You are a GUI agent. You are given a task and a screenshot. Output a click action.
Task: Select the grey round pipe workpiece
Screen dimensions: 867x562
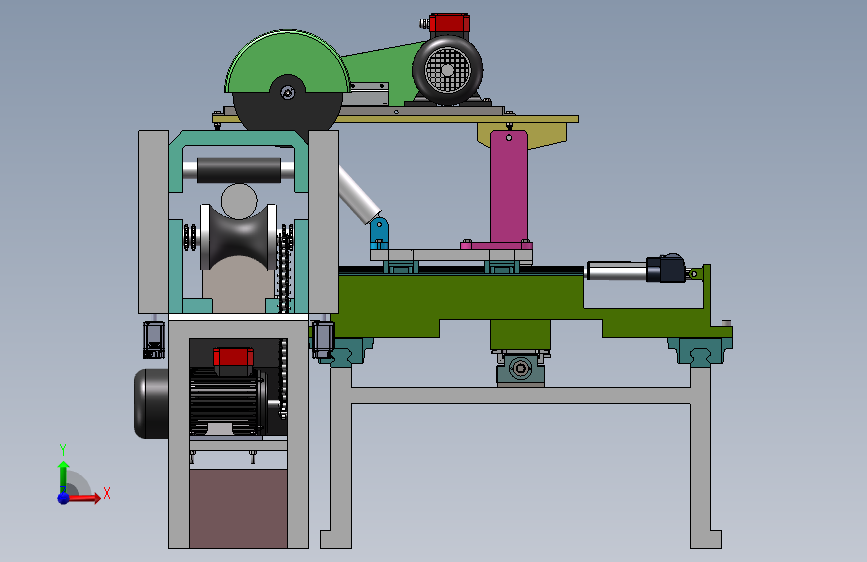pos(239,201)
